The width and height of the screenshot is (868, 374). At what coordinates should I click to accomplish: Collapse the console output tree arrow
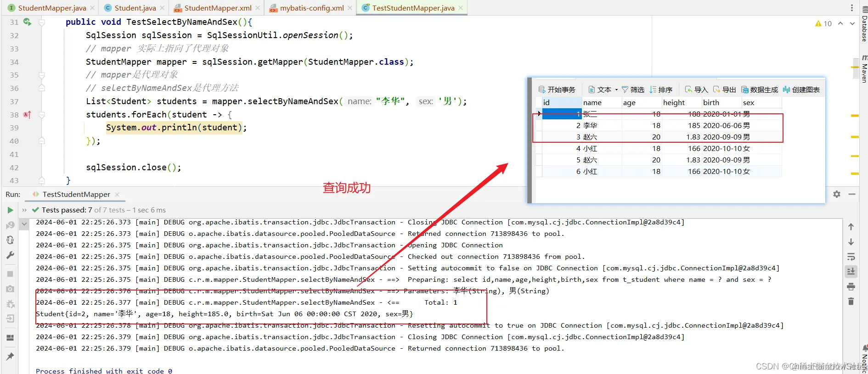pyautogui.click(x=24, y=224)
